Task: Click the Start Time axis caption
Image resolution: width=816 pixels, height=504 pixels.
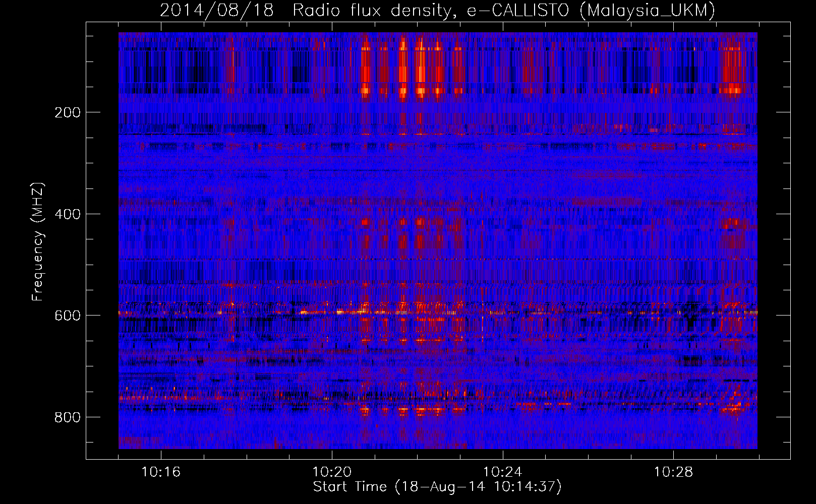Action: click(x=437, y=487)
